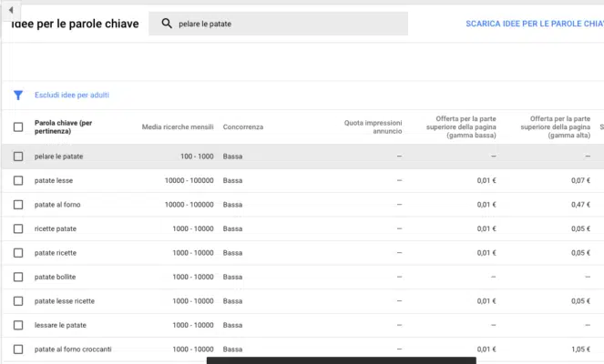Sort by 'Parola chiave (per pertinenza)' column header

63,127
